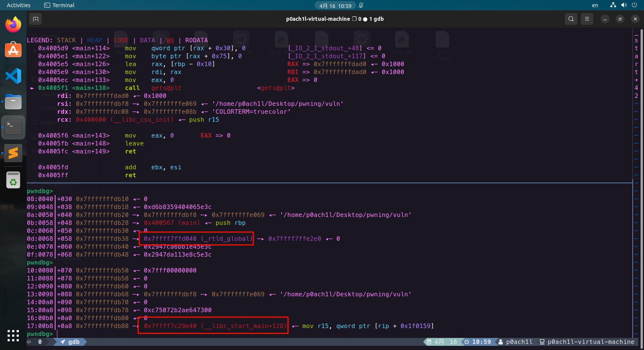644x350 pixels.
Task: Click the host icon before p0ach1l-virtual-machine in status bar
Action: tap(542, 342)
